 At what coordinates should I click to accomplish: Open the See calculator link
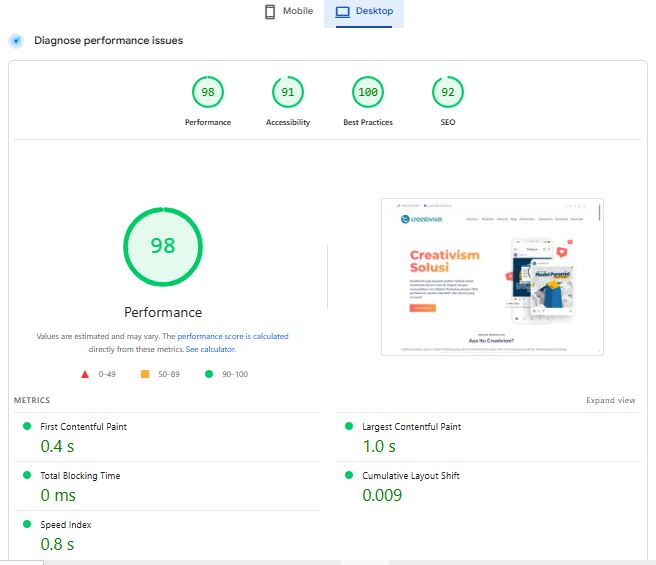(x=210, y=349)
